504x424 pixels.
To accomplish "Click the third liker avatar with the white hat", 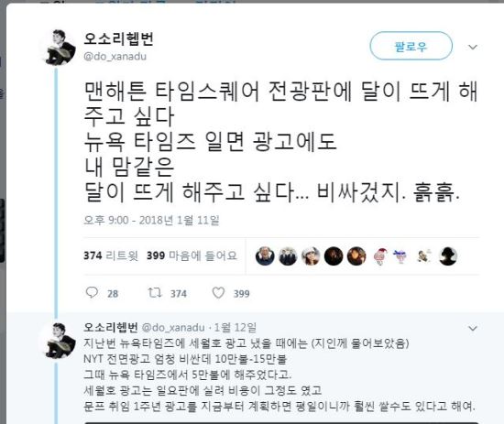I will click(311, 256).
